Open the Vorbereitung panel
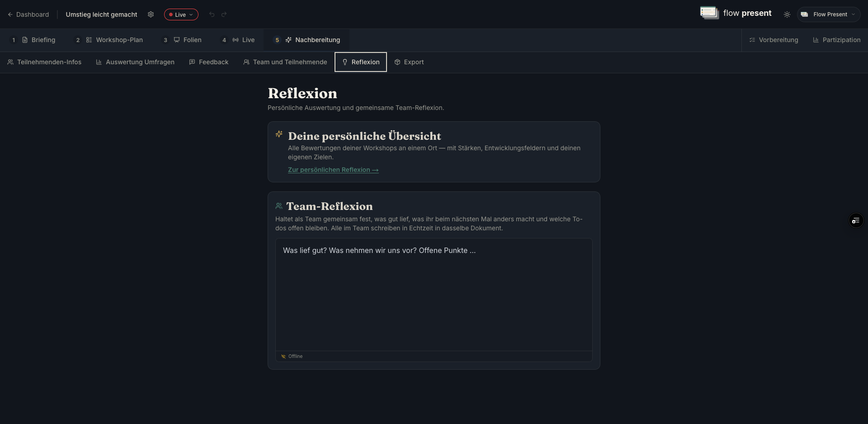Viewport: 868px width, 424px height. point(774,40)
